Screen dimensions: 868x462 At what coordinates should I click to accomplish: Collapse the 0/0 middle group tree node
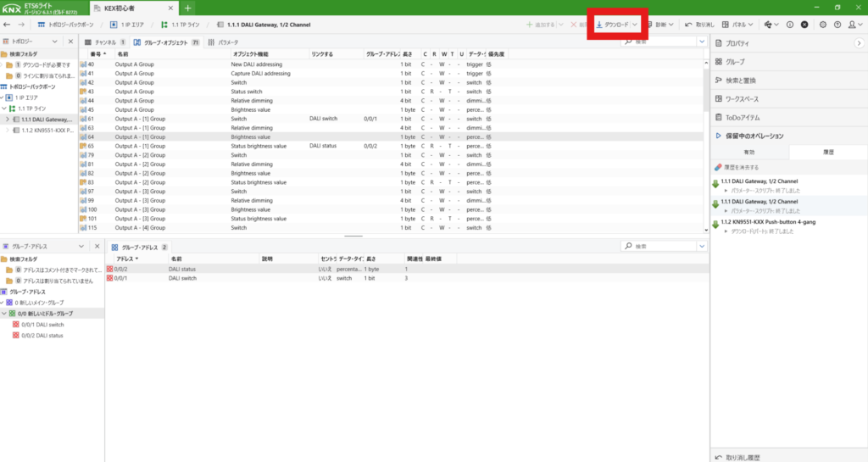(x=4, y=314)
